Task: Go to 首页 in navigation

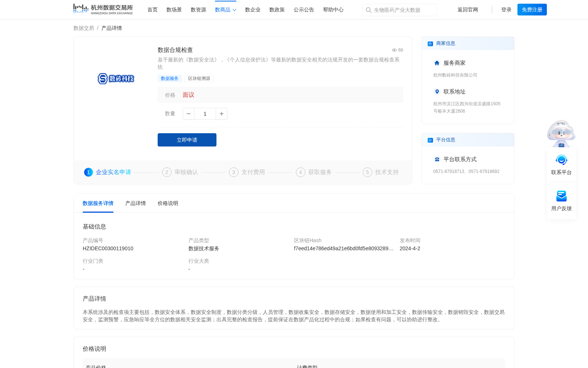Action: pyautogui.click(x=153, y=10)
